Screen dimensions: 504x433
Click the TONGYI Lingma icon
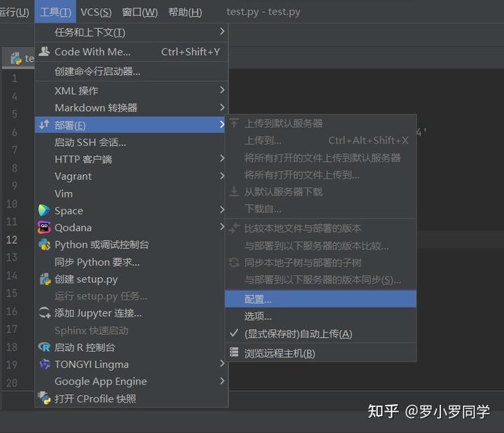(44, 364)
